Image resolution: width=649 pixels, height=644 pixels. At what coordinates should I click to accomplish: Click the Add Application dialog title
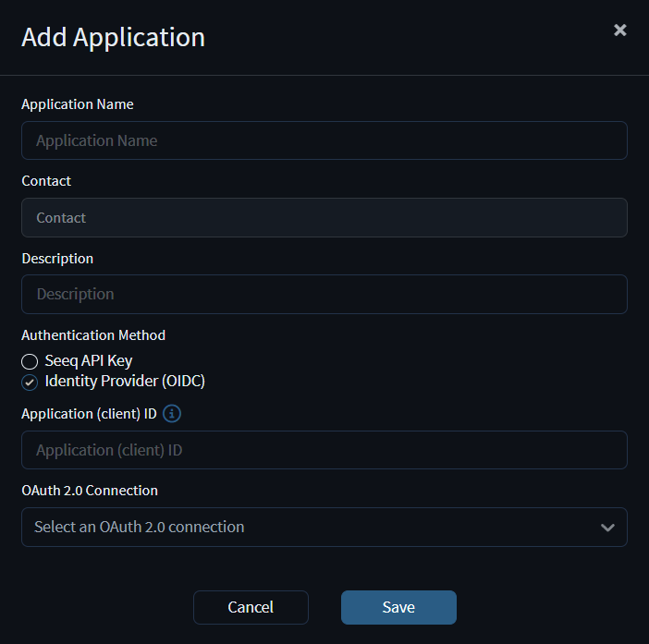[x=113, y=37]
